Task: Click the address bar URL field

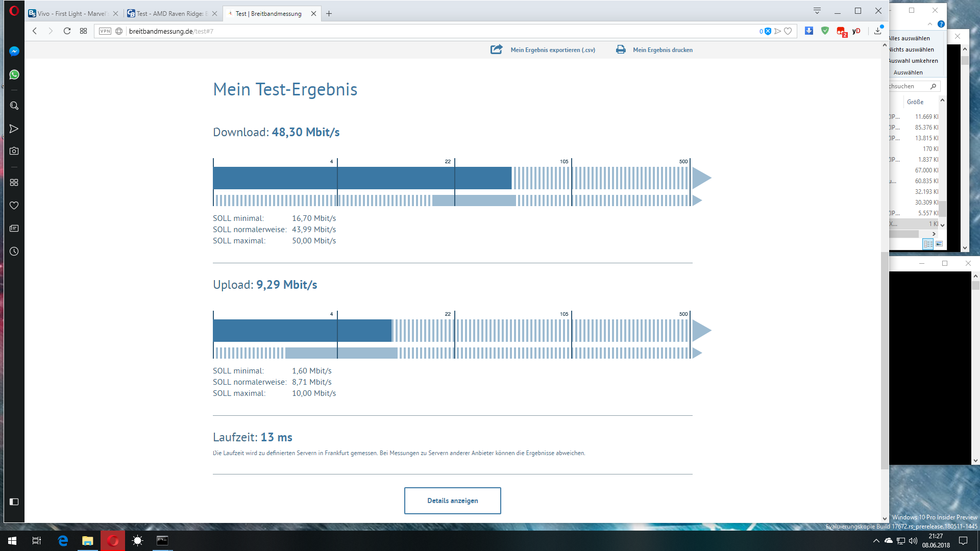Action: pos(408,31)
